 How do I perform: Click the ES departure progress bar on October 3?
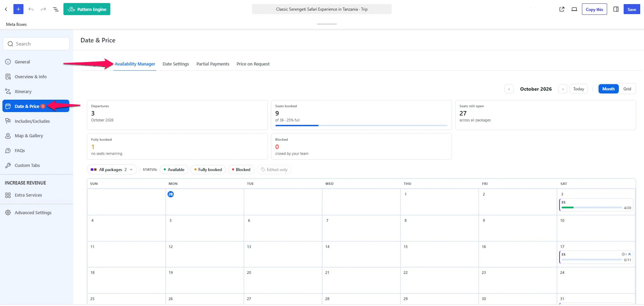click(592, 207)
